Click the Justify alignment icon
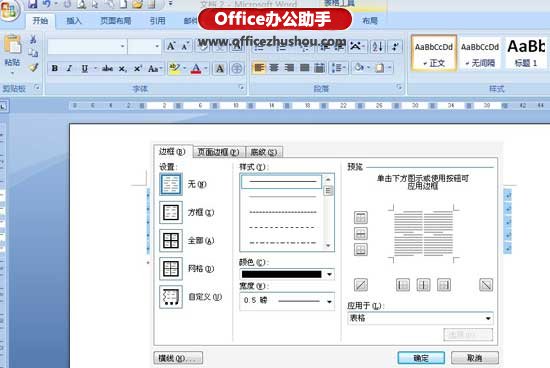The image size is (550, 368). pyautogui.click(x=304, y=67)
